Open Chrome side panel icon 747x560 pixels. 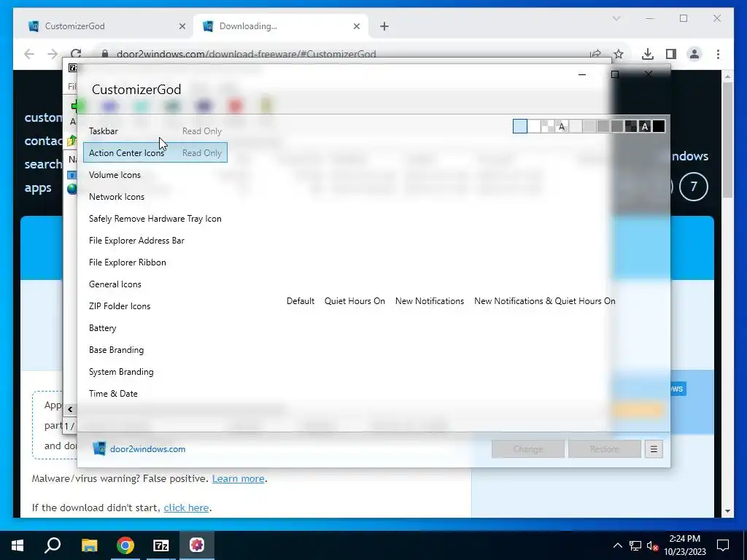pos(671,54)
